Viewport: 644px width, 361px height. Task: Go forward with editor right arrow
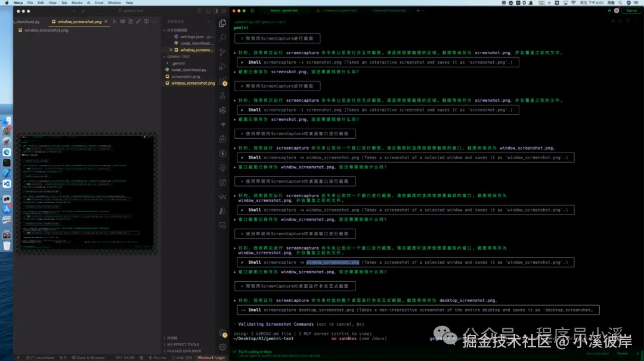[x=82, y=11]
